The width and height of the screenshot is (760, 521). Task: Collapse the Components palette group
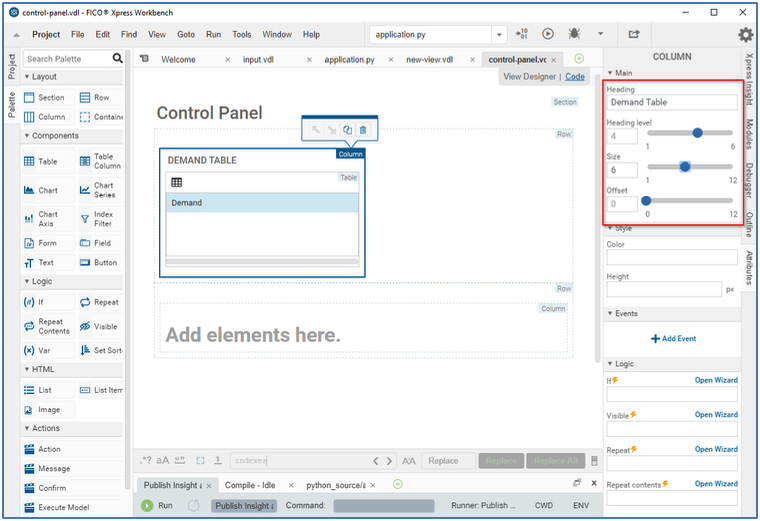pos(27,136)
